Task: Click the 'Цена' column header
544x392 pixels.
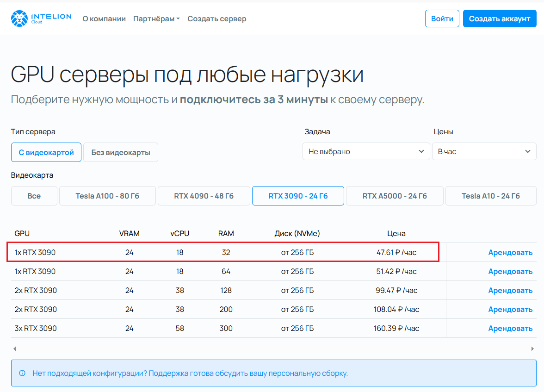Action: 396,233
